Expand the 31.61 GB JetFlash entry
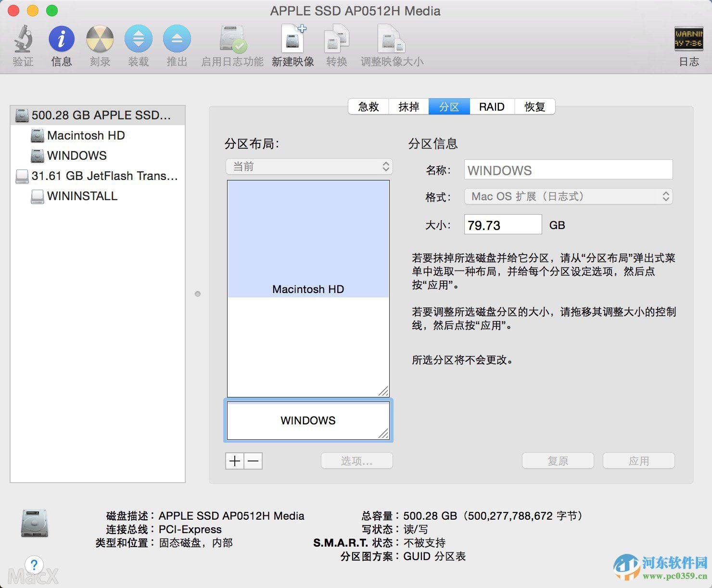 point(96,176)
